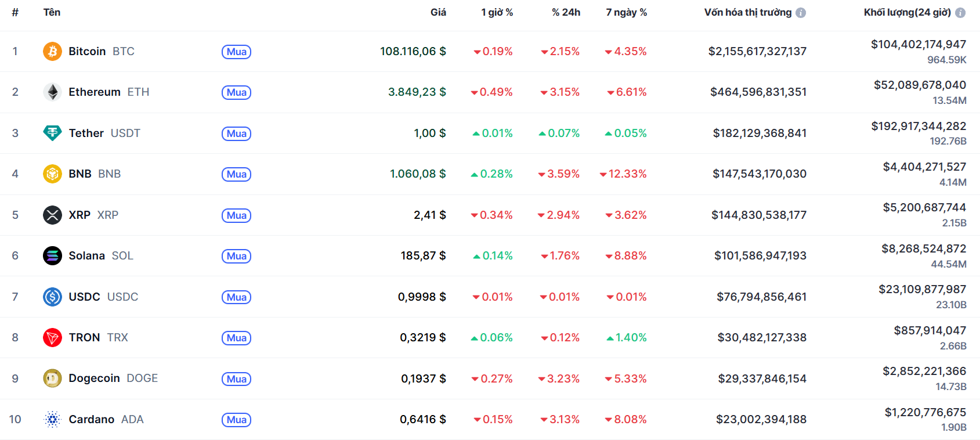Open the Cardano ADA name link
Viewport: 980px width, 440px height.
(x=106, y=419)
